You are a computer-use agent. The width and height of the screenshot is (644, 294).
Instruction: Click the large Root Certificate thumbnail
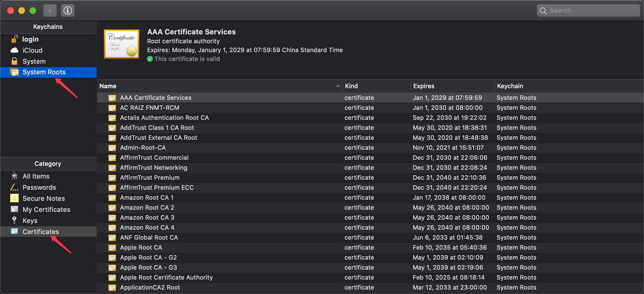(122, 44)
